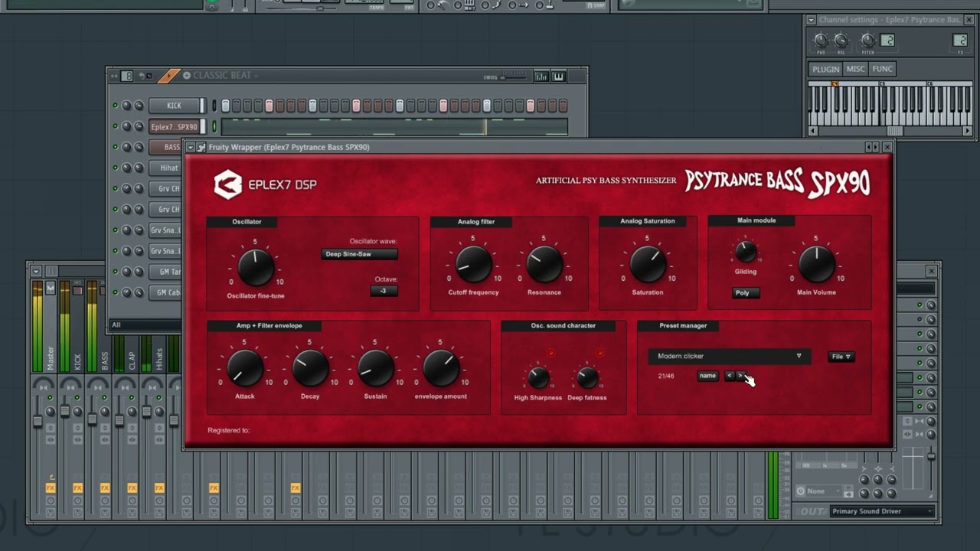Click the BASS track FX icon in mixer
The height and width of the screenshot is (551, 980).
pyautogui.click(x=105, y=487)
